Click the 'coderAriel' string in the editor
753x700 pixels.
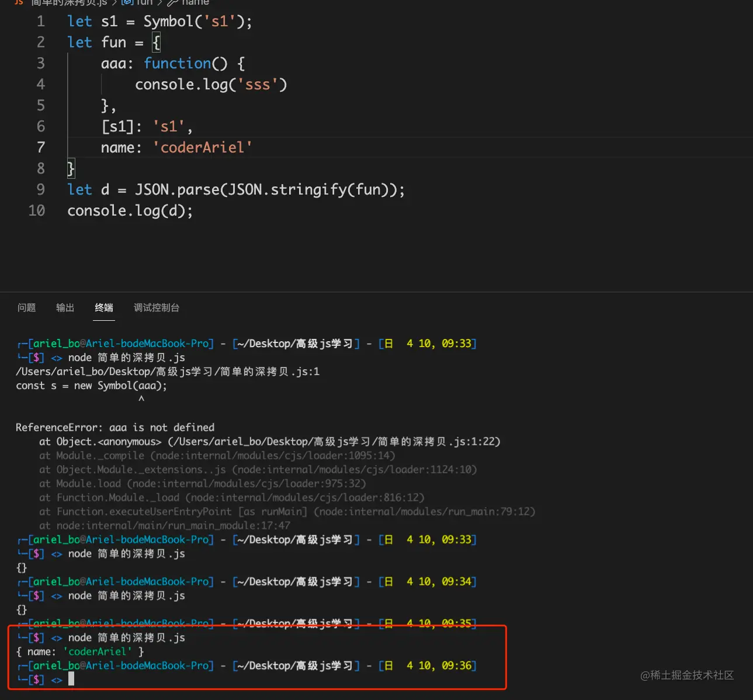point(202,148)
